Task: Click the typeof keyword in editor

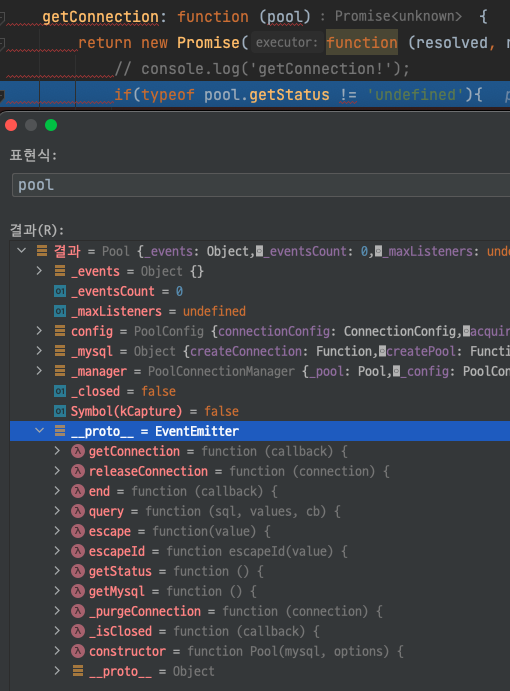Action: click(168, 95)
